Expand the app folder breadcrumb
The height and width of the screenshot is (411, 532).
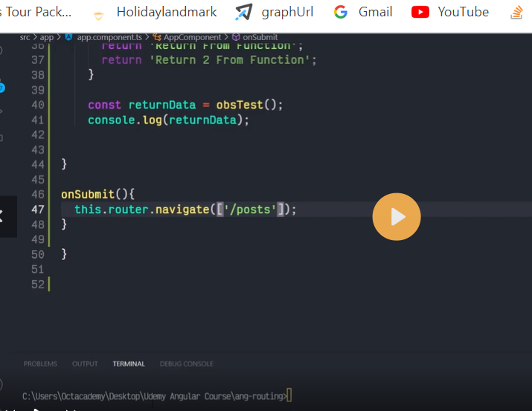coord(47,37)
